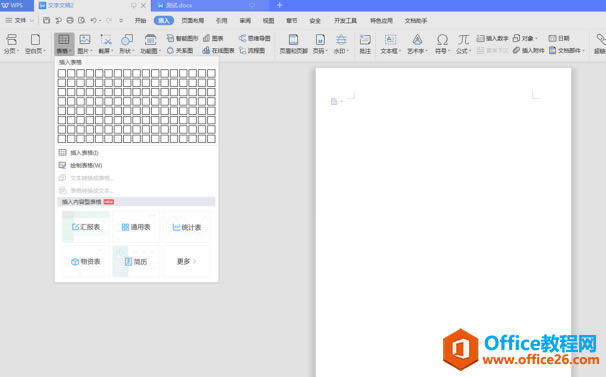Insert a 关系图 relationship diagram
This screenshot has height=377, width=606.
[x=180, y=51]
